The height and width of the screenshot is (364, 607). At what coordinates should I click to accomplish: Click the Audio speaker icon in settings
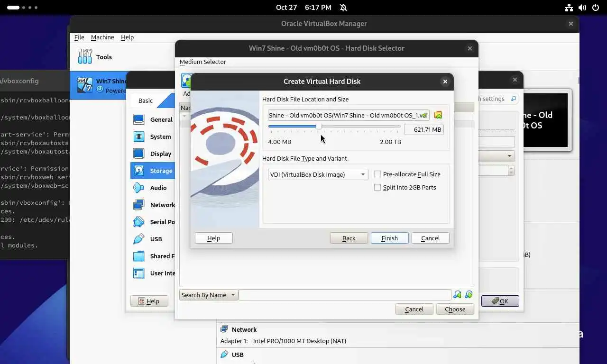(138, 188)
